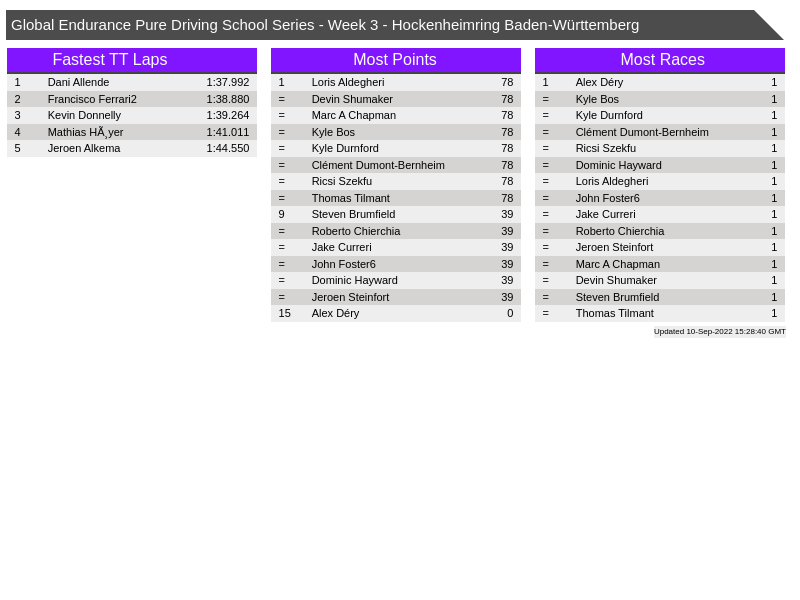Click the Fastest TT Laps header
Screen dimensions: 800x600
tap(110, 60)
